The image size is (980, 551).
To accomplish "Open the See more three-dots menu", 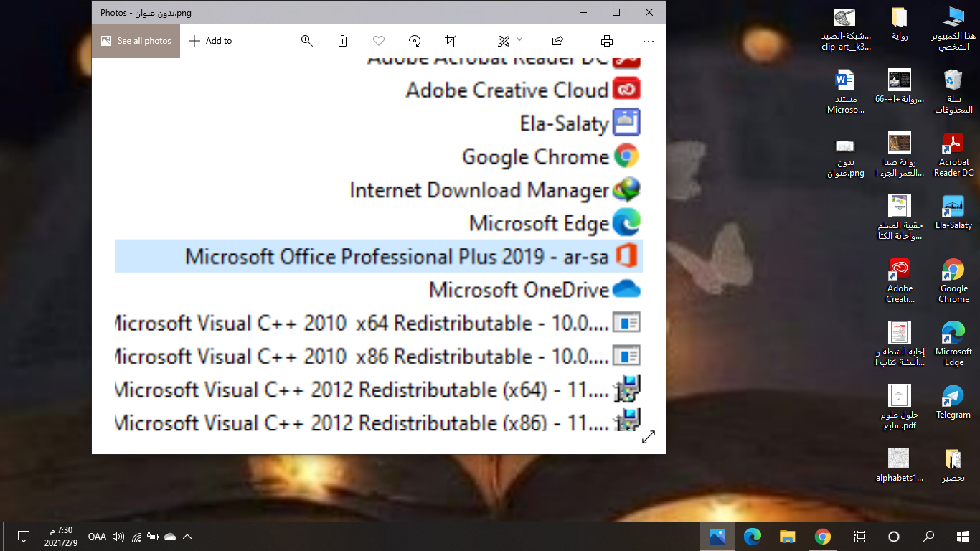I will click(x=649, y=41).
